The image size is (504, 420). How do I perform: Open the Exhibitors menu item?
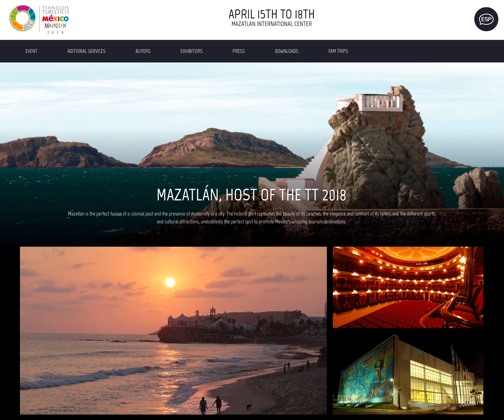[191, 51]
